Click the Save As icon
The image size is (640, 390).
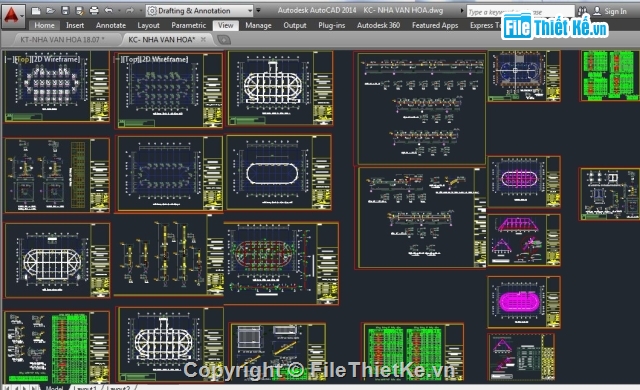point(80,11)
